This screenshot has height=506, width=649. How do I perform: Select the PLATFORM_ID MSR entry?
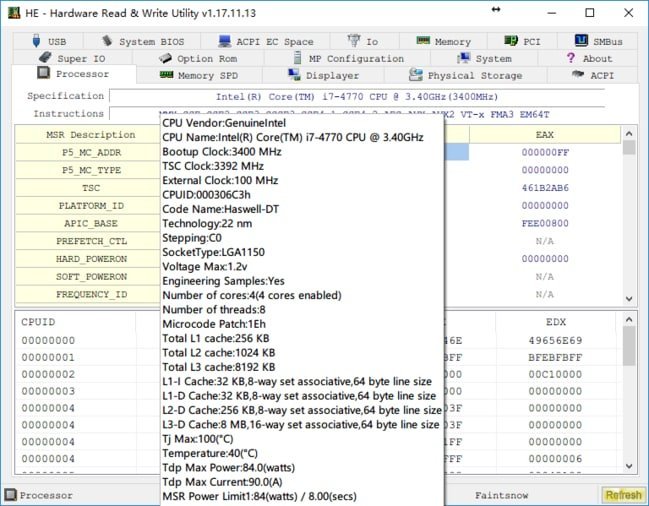click(89, 205)
